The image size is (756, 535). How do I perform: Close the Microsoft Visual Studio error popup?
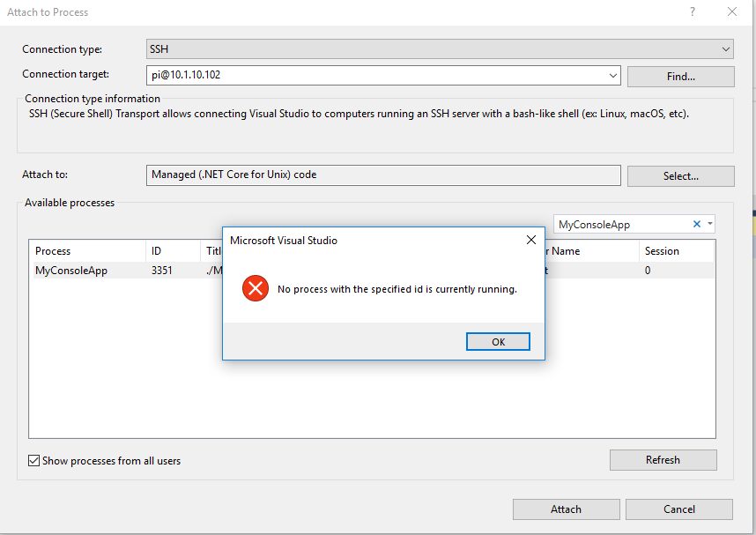coord(531,239)
